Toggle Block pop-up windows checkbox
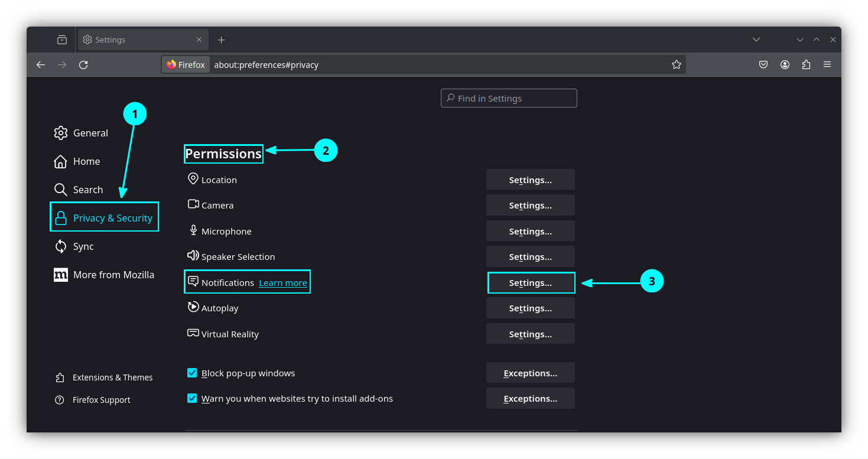Screen dimensions: 868x459 click(x=192, y=373)
